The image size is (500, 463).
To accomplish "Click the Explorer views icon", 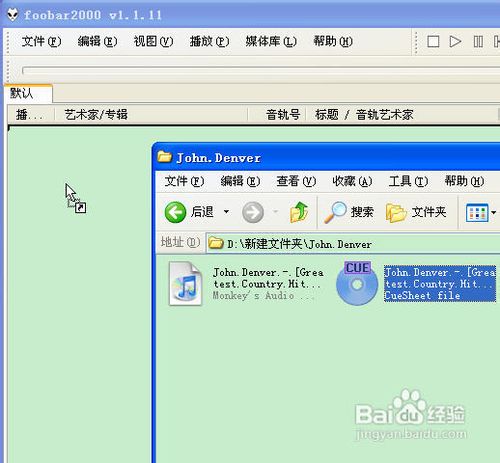I will (x=477, y=213).
